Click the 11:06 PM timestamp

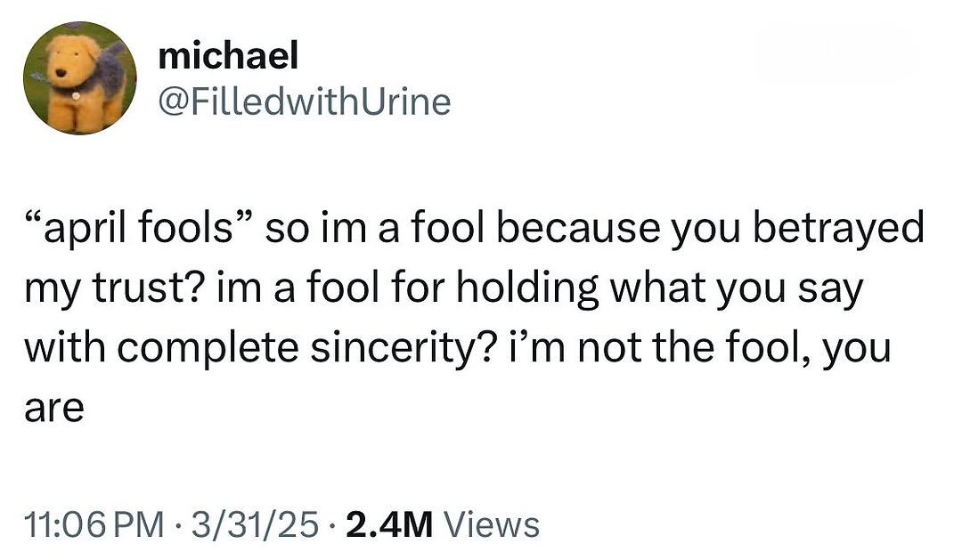94,525
